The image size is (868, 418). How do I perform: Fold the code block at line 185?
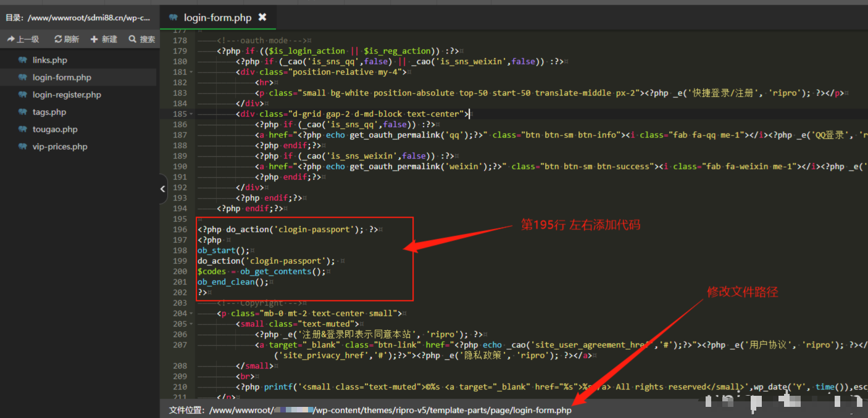[191, 114]
